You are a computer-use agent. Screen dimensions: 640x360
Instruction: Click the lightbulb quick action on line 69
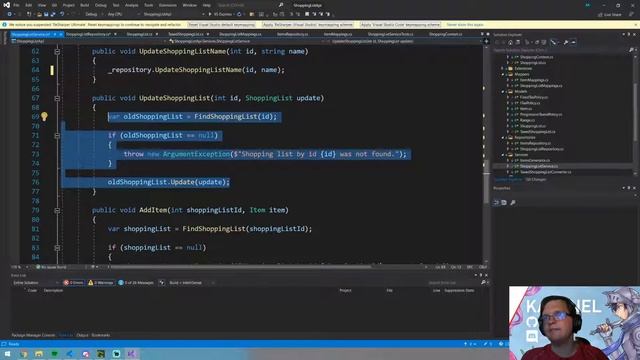(x=44, y=117)
